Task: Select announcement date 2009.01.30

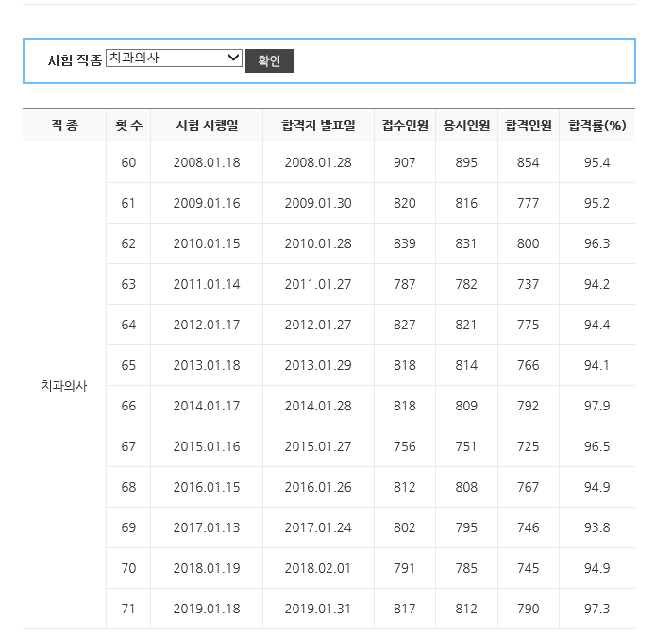Action: [318, 203]
